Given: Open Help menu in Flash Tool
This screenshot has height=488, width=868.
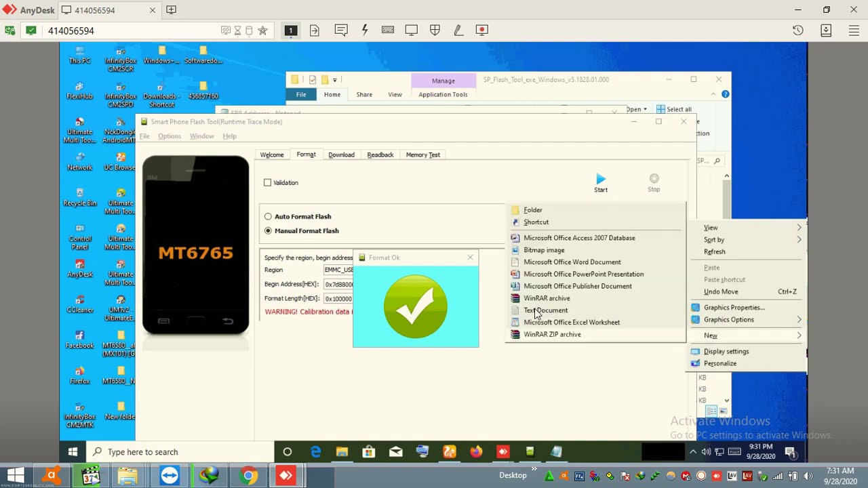Looking at the screenshot, I should point(230,136).
